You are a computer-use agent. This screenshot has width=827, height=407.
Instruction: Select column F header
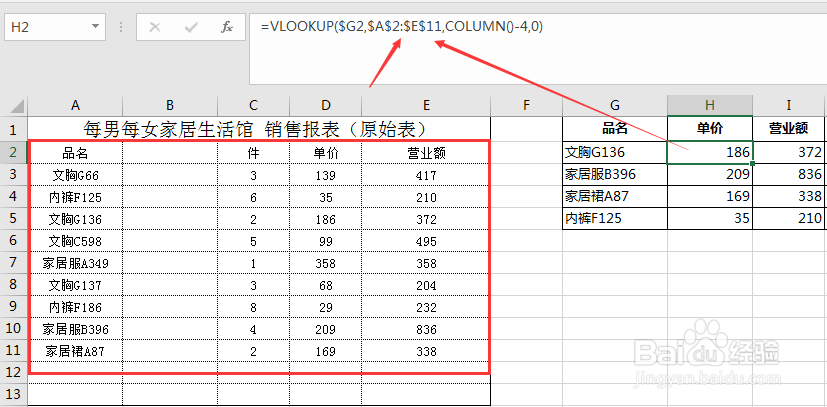point(526,105)
